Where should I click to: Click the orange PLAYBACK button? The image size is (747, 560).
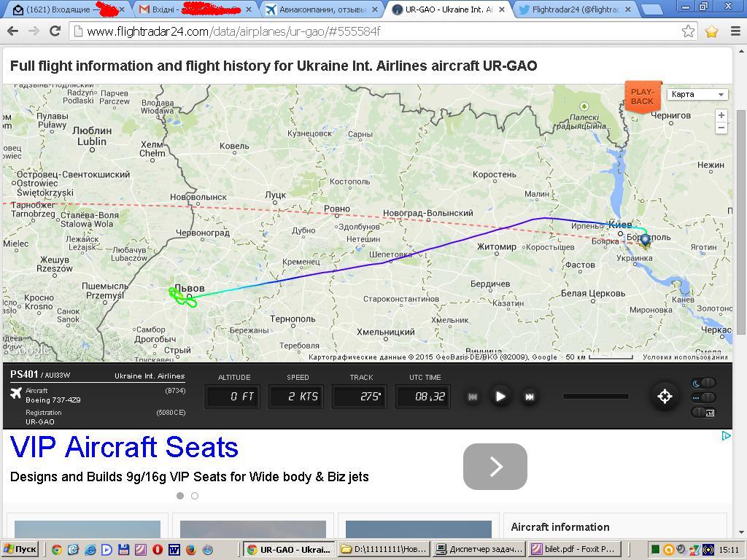click(642, 96)
